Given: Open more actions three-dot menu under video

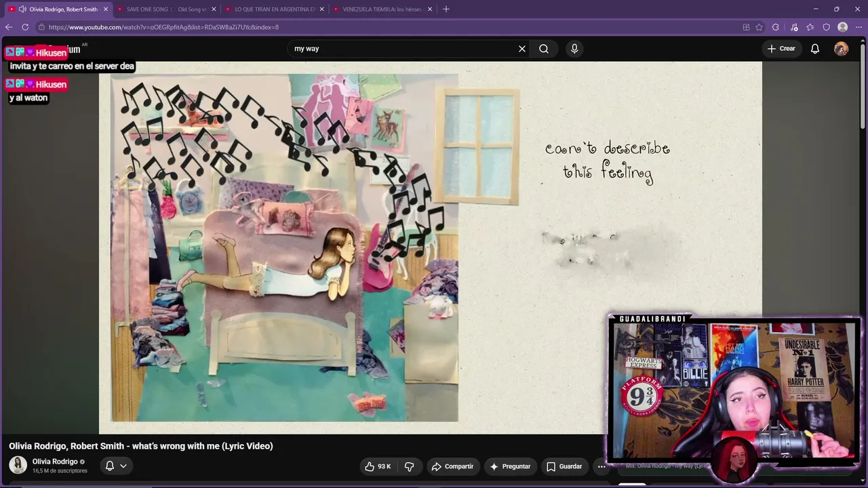Looking at the screenshot, I should point(601,466).
